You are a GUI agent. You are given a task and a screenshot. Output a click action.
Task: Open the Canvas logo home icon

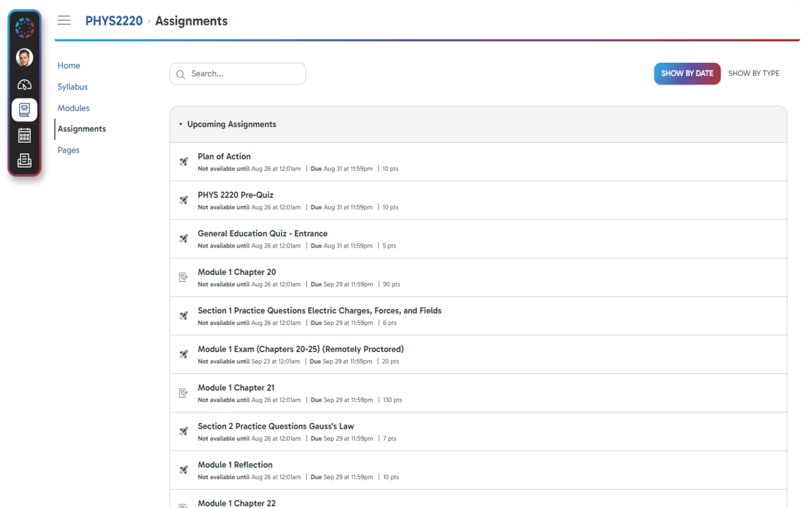tap(25, 28)
